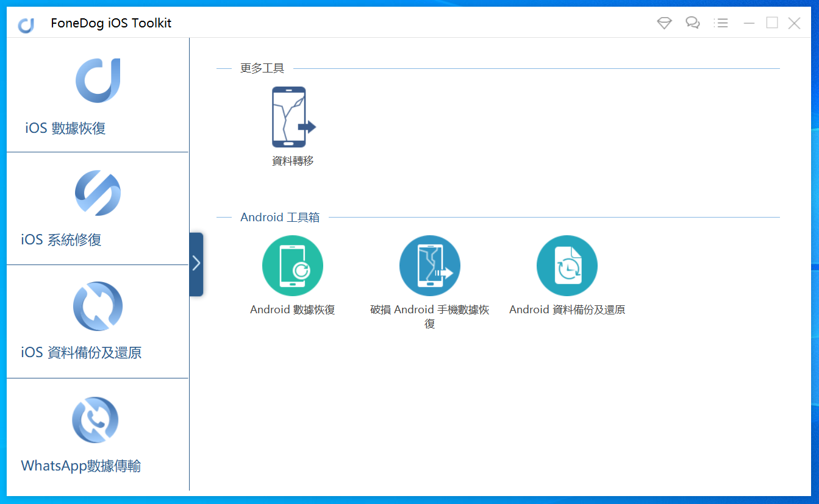Open the menu list icon
This screenshot has height=504, width=819.
(x=721, y=23)
